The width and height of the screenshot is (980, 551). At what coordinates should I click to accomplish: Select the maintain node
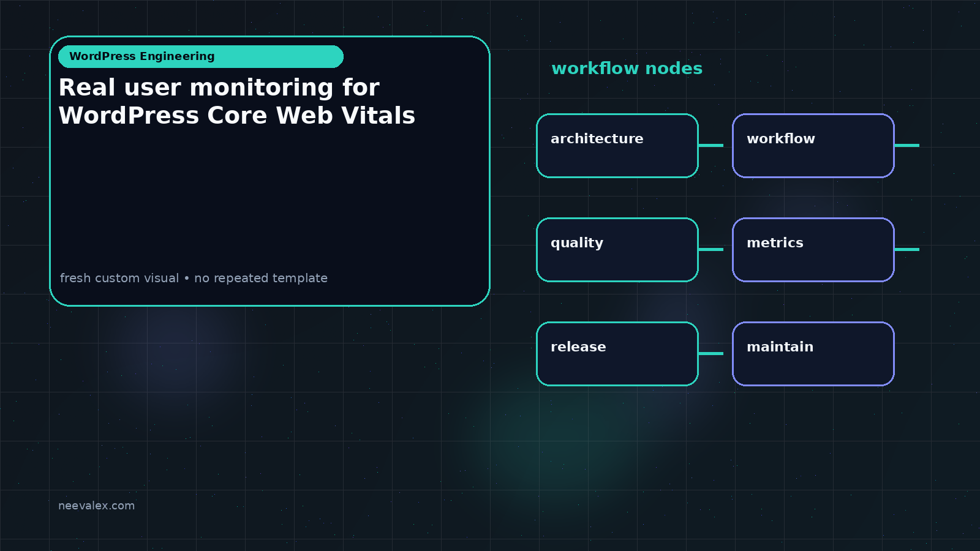pos(813,354)
